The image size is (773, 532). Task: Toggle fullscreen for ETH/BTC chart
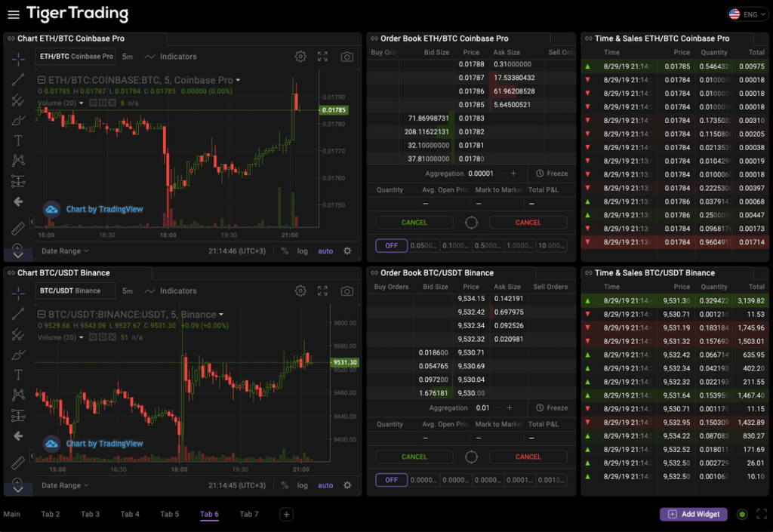[322, 57]
